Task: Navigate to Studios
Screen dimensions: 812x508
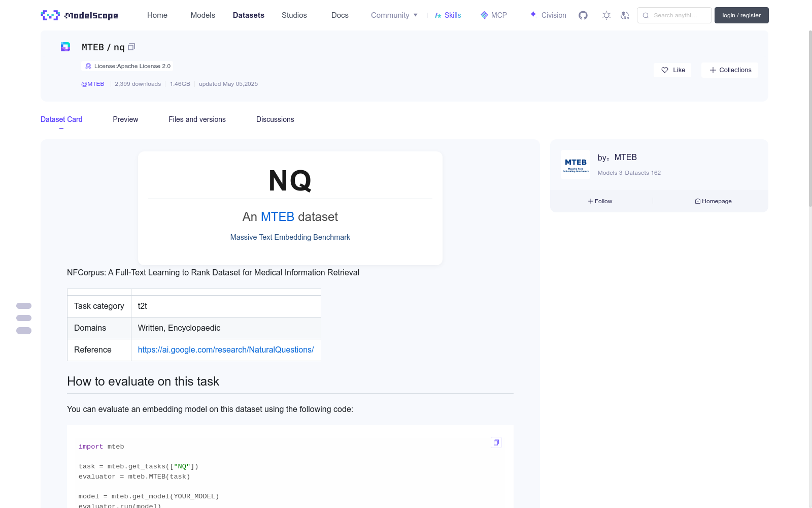Action: (294, 15)
